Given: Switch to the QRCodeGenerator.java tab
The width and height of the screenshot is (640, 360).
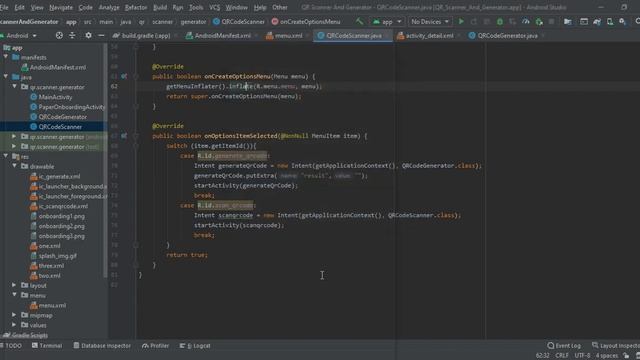Looking at the screenshot, I should click(507, 36).
